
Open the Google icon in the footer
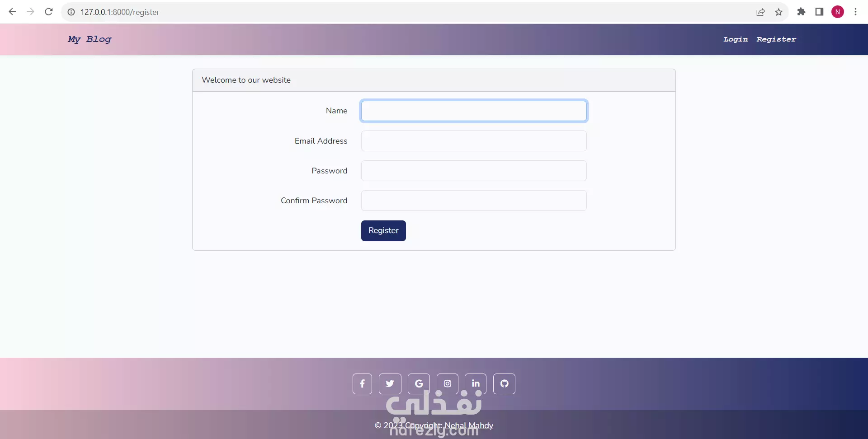(419, 384)
